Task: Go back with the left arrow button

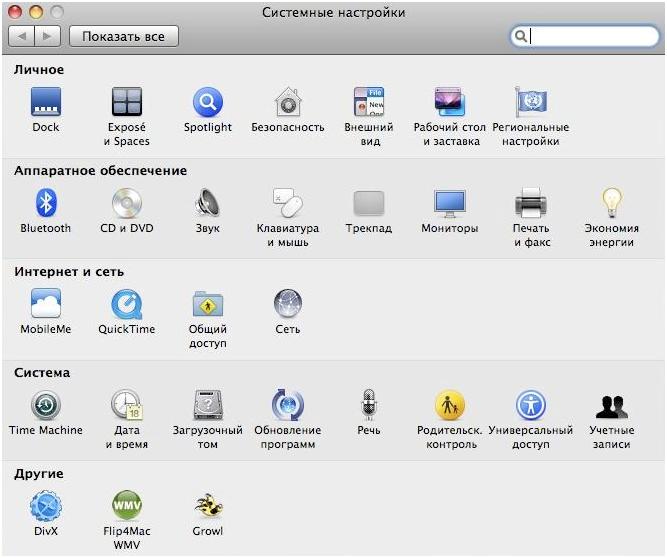Action: tap(22, 36)
